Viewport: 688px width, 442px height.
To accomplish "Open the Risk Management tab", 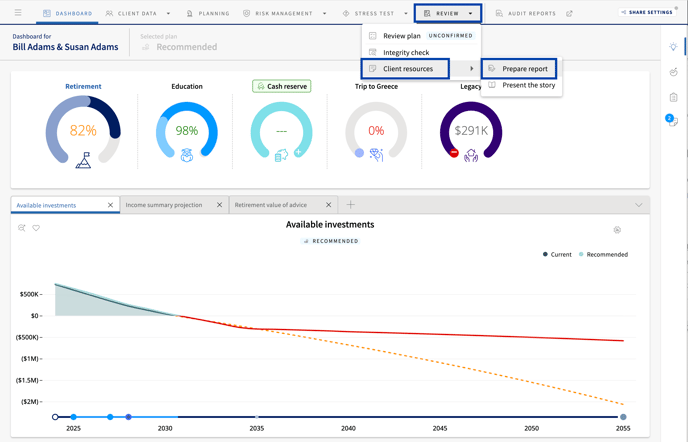I will tap(278, 13).
